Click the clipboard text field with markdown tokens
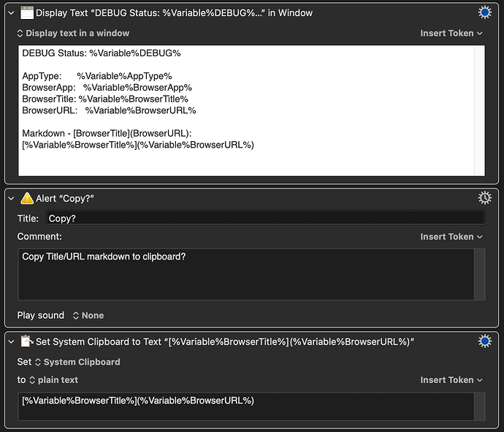504x432 pixels. click(x=246, y=406)
